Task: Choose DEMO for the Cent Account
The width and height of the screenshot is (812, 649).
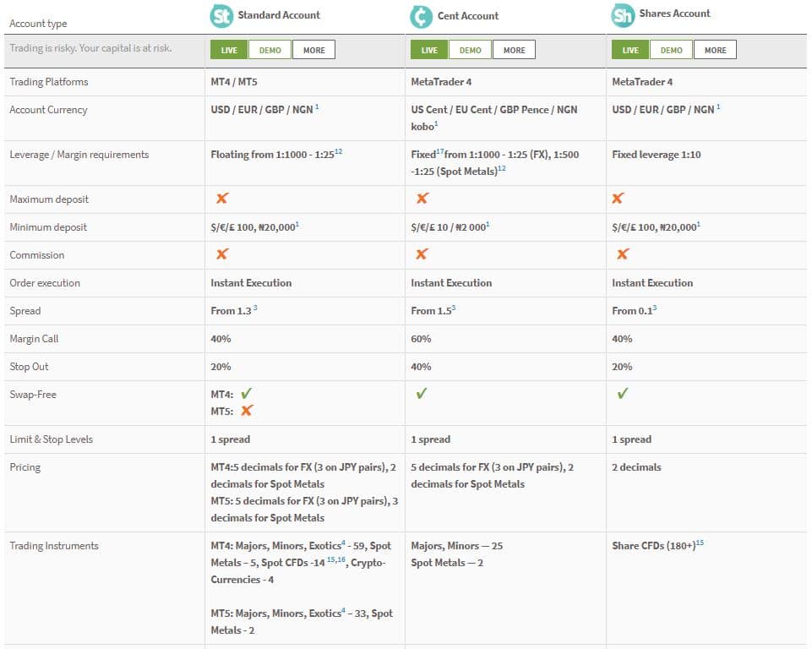Action: click(x=471, y=50)
